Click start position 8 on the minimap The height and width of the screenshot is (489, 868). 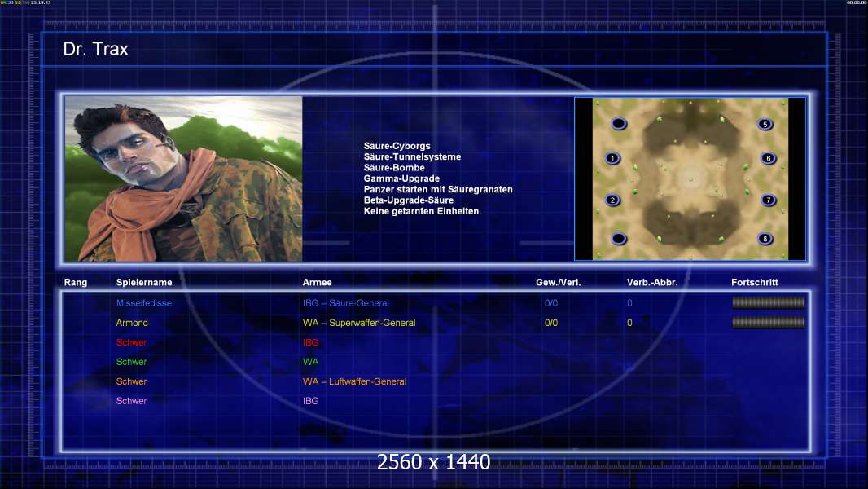point(765,239)
